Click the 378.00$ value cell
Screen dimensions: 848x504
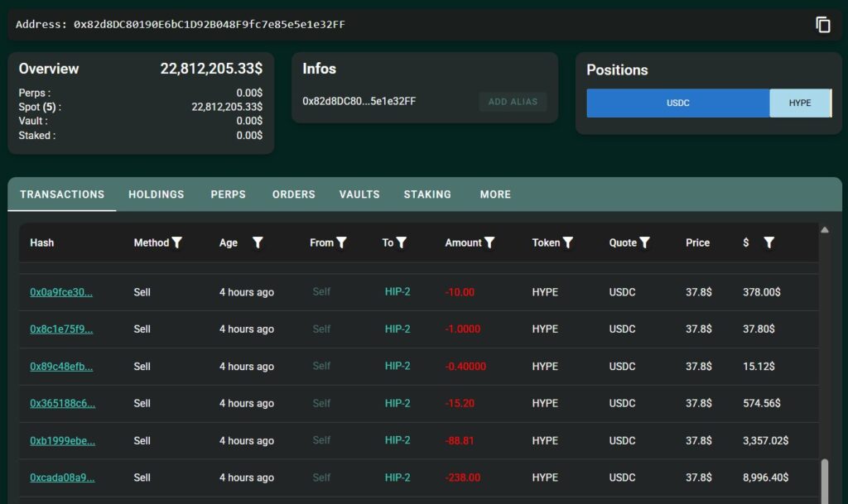click(762, 292)
